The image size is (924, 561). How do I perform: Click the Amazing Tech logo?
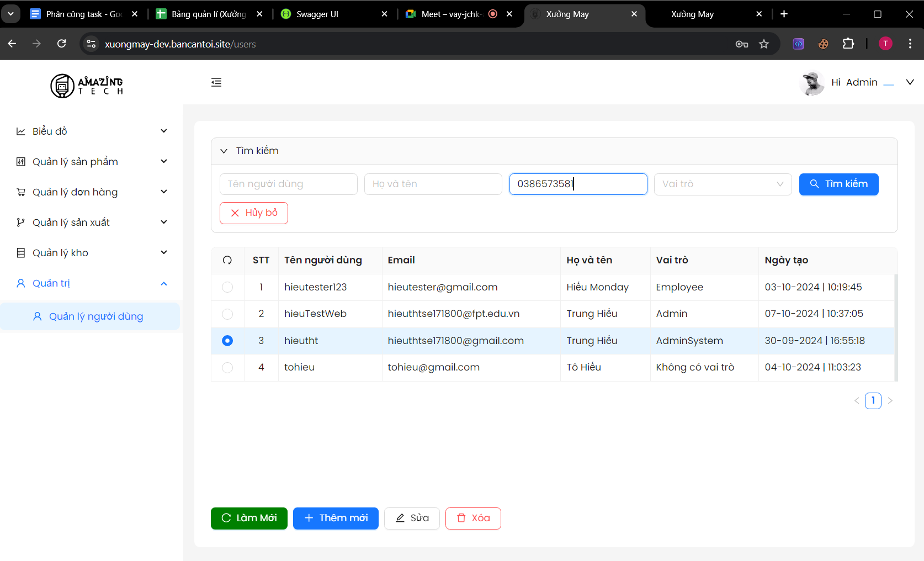pos(87,86)
